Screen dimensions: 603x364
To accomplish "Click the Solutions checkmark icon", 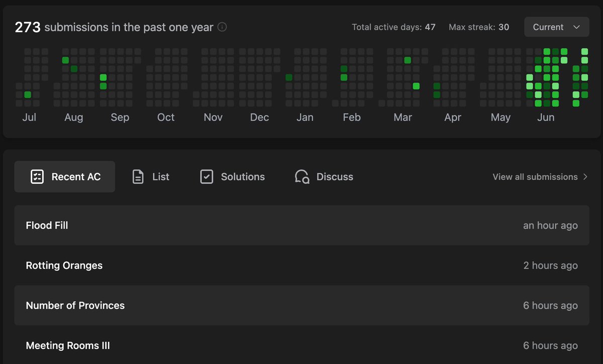I will point(207,177).
